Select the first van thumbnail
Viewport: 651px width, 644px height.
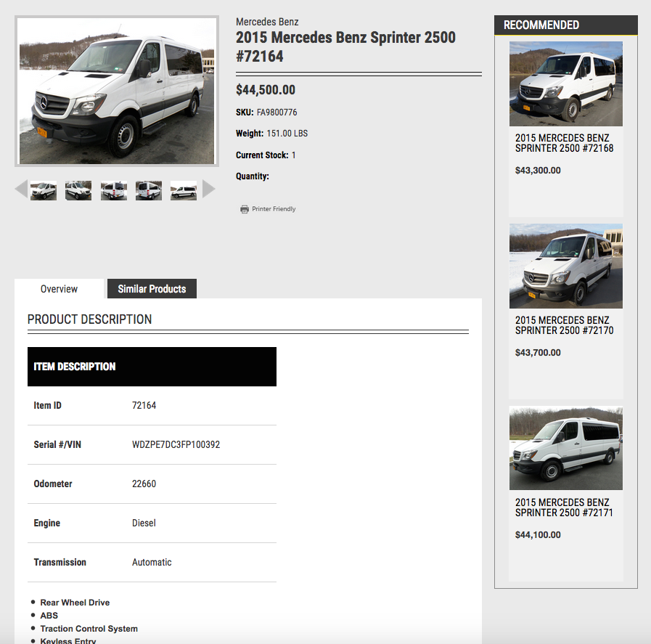(x=43, y=190)
